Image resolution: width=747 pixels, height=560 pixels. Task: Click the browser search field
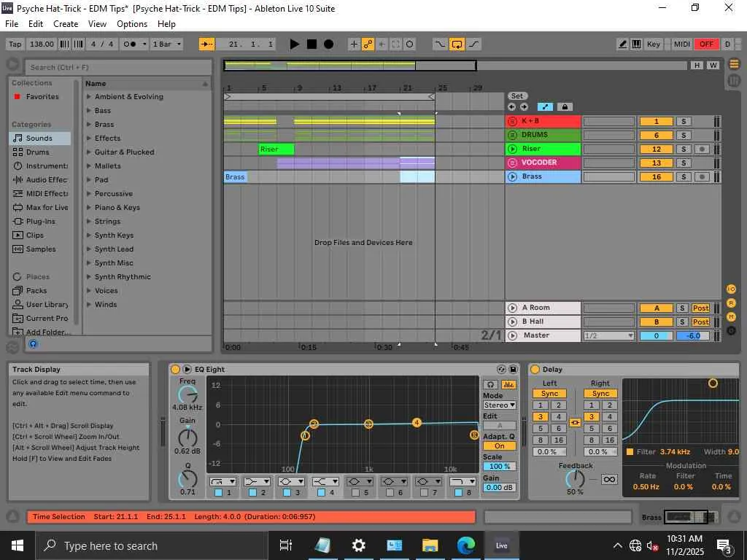click(118, 67)
